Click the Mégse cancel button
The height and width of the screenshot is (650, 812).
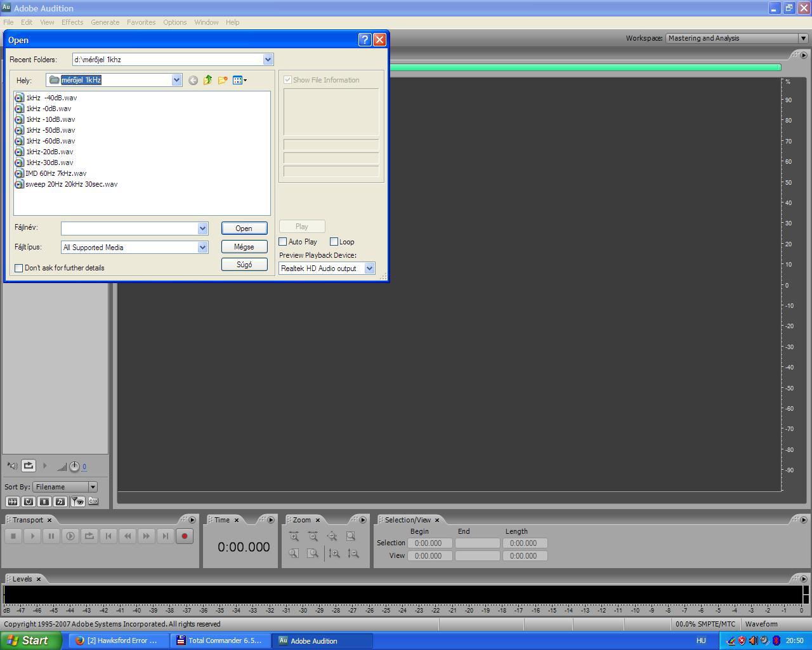[x=244, y=247]
